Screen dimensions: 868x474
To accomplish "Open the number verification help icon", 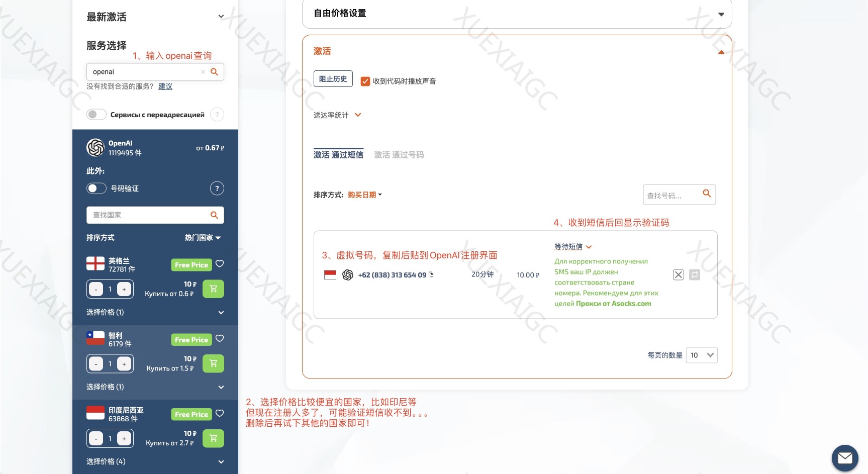I will [217, 188].
